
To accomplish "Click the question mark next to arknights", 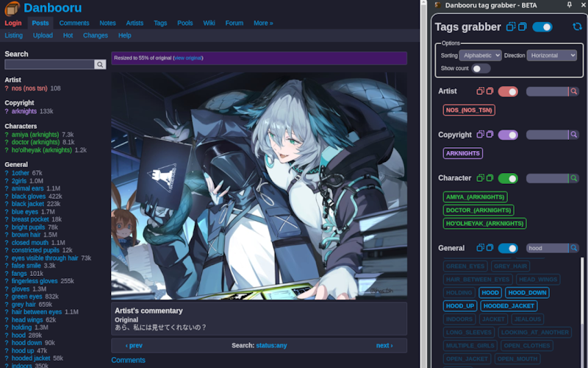I will (x=7, y=111).
